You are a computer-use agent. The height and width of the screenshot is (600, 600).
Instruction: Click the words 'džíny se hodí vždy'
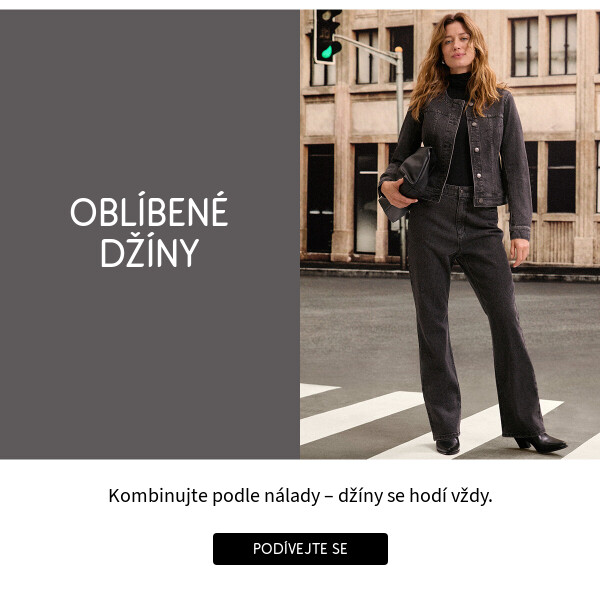click(x=415, y=496)
